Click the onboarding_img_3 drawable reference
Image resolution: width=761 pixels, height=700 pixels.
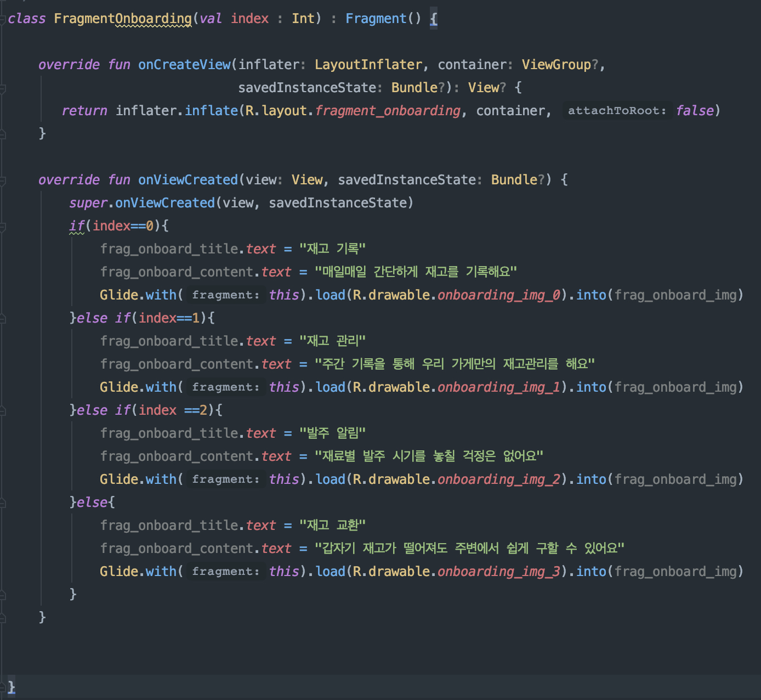click(498, 572)
